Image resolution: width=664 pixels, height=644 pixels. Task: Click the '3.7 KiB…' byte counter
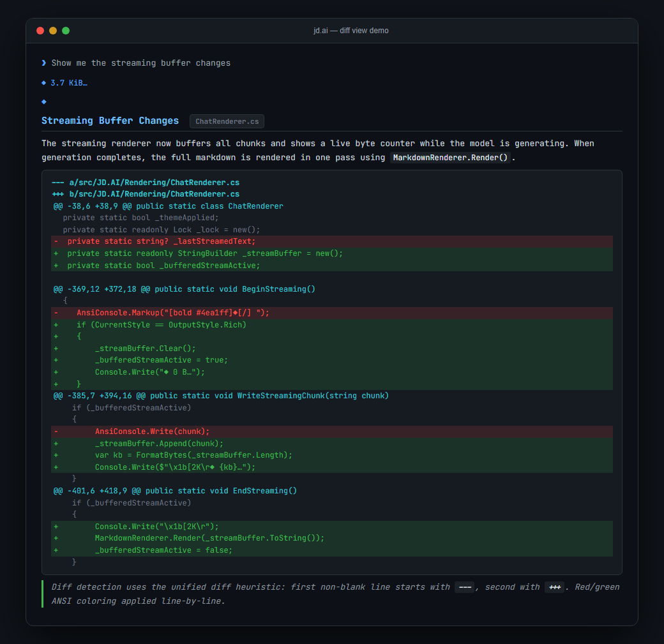click(x=69, y=83)
